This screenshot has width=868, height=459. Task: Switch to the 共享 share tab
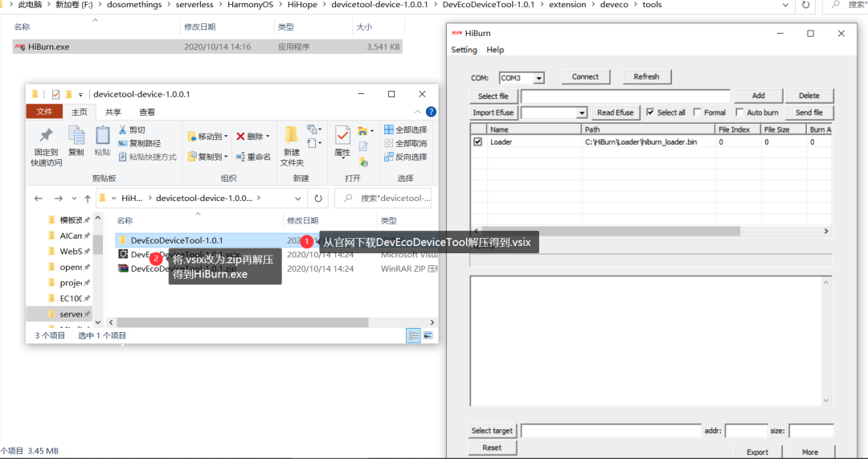tap(113, 112)
